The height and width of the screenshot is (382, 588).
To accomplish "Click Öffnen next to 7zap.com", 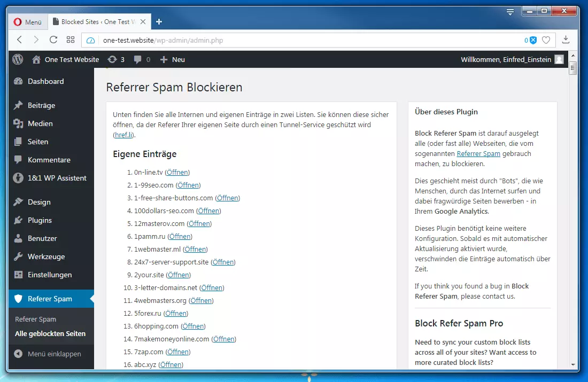I will point(178,352).
